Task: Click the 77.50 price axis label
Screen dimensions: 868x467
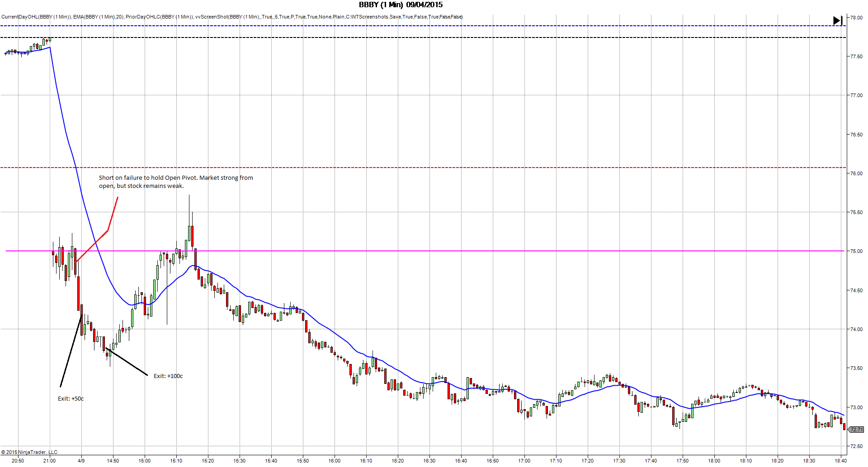Action: coord(856,56)
